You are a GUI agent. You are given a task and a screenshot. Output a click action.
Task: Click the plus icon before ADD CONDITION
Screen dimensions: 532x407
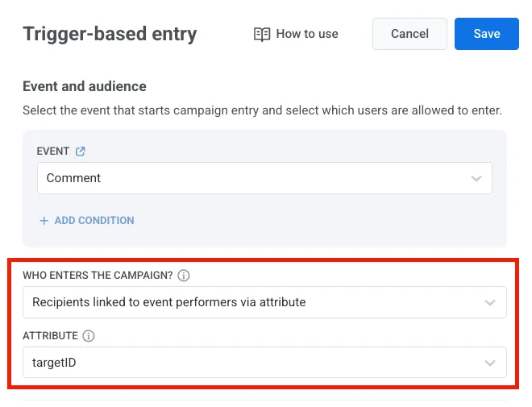point(44,220)
